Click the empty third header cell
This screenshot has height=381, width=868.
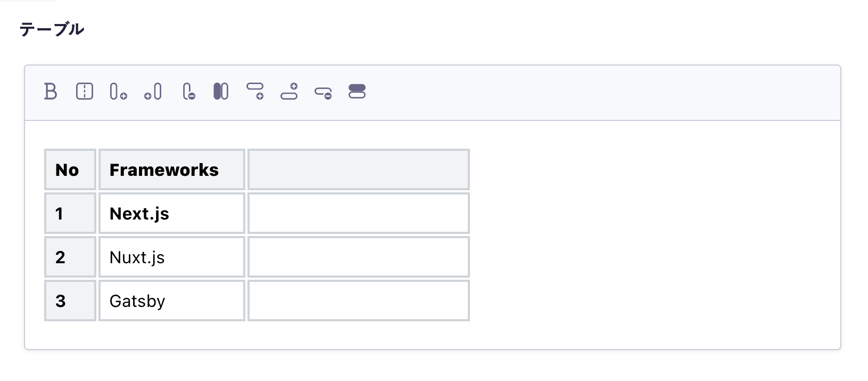[358, 170]
